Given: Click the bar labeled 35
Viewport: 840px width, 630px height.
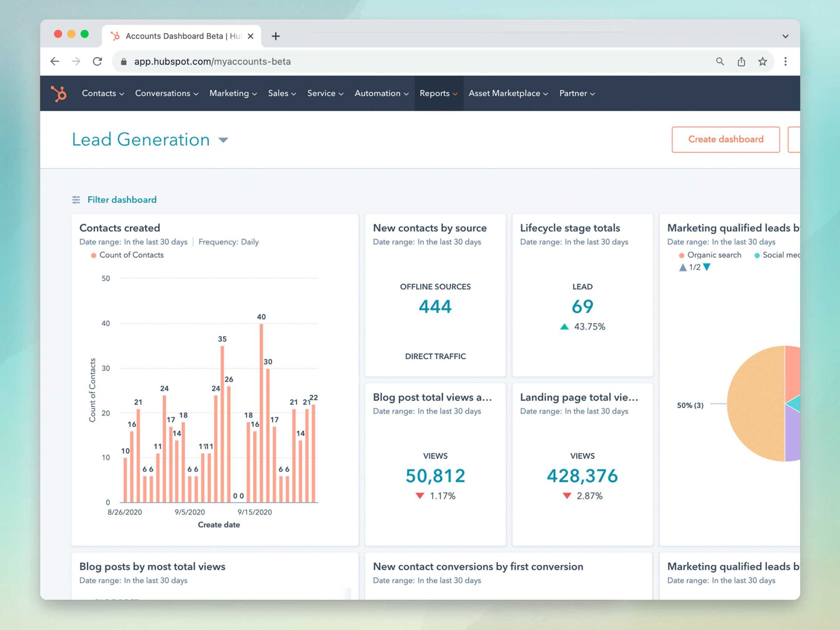Looking at the screenshot, I should click(222, 424).
